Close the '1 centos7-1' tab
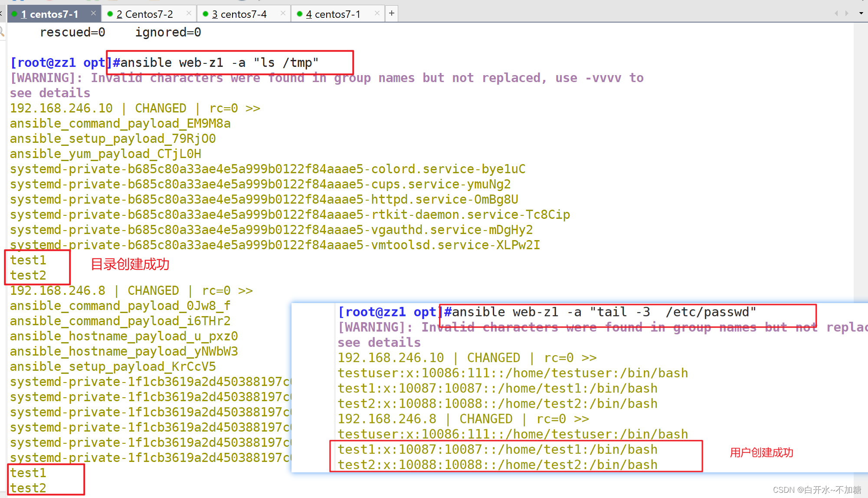 pos(93,13)
